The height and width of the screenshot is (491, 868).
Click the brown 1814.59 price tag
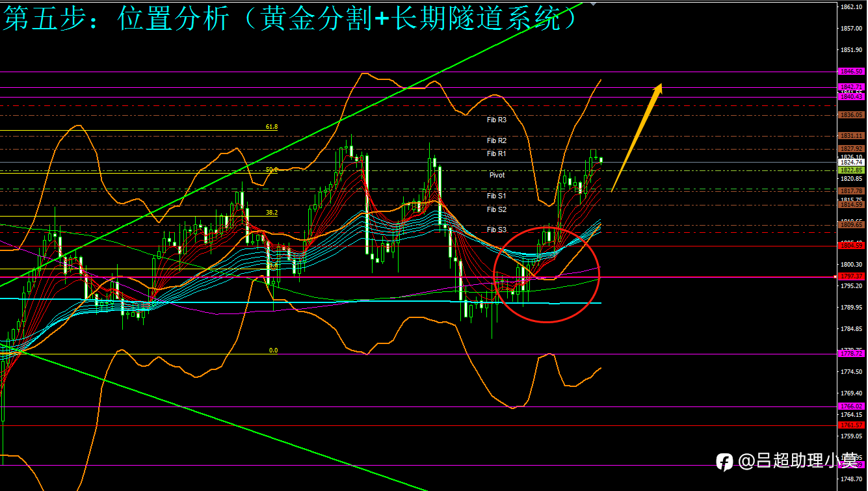click(x=851, y=204)
